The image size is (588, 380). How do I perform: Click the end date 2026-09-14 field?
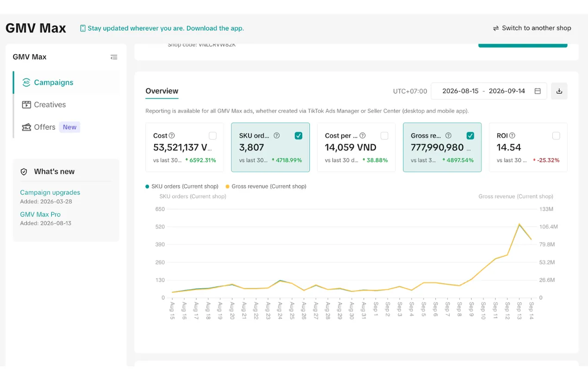[x=507, y=91]
